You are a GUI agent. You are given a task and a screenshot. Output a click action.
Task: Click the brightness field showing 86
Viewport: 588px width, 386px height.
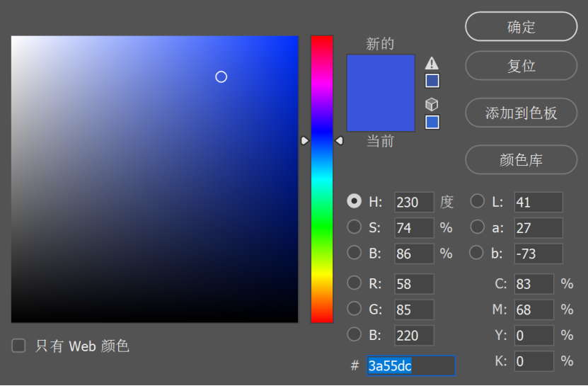tap(414, 254)
